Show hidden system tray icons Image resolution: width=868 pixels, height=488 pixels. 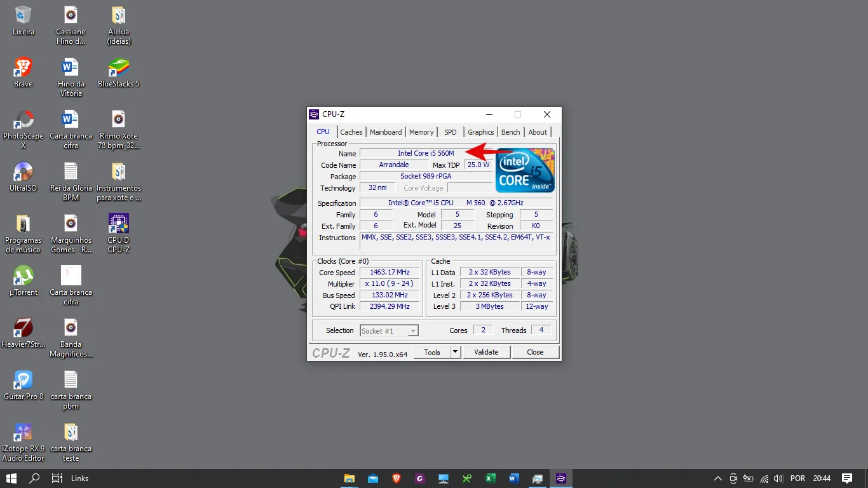point(718,478)
